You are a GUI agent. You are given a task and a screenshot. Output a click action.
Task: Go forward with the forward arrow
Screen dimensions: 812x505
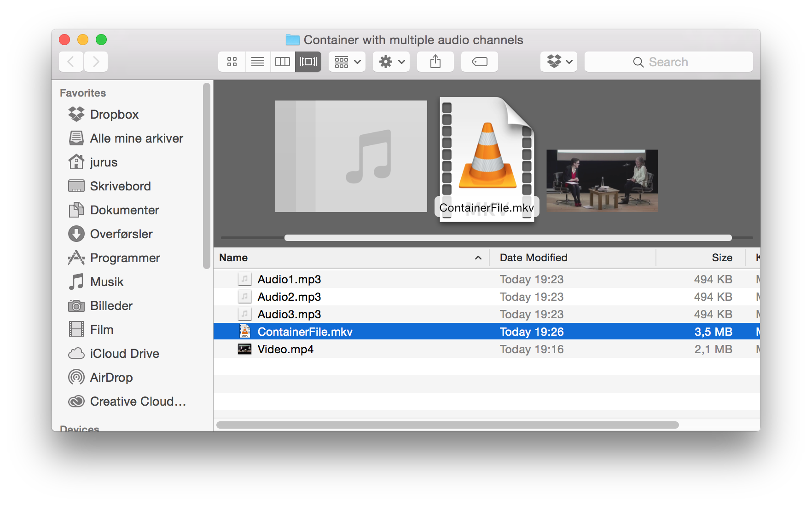[x=96, y=62]
